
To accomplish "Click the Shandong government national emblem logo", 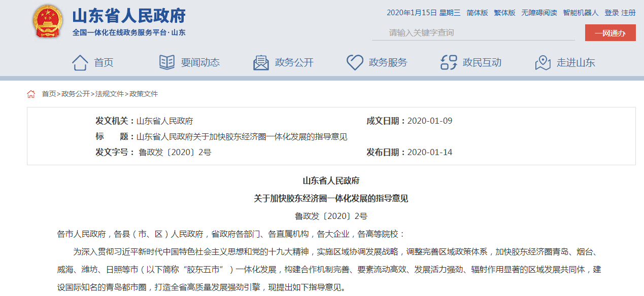I will click(x=48, y=21).
